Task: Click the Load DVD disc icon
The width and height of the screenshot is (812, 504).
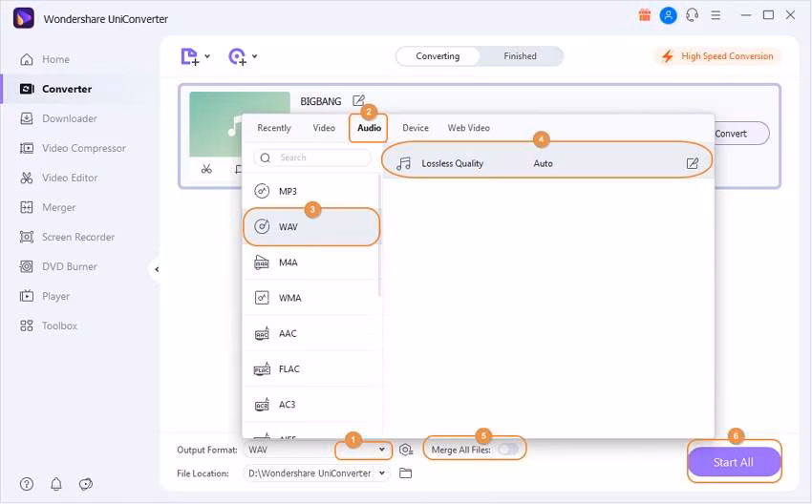Action: click(x=237, y=56)
